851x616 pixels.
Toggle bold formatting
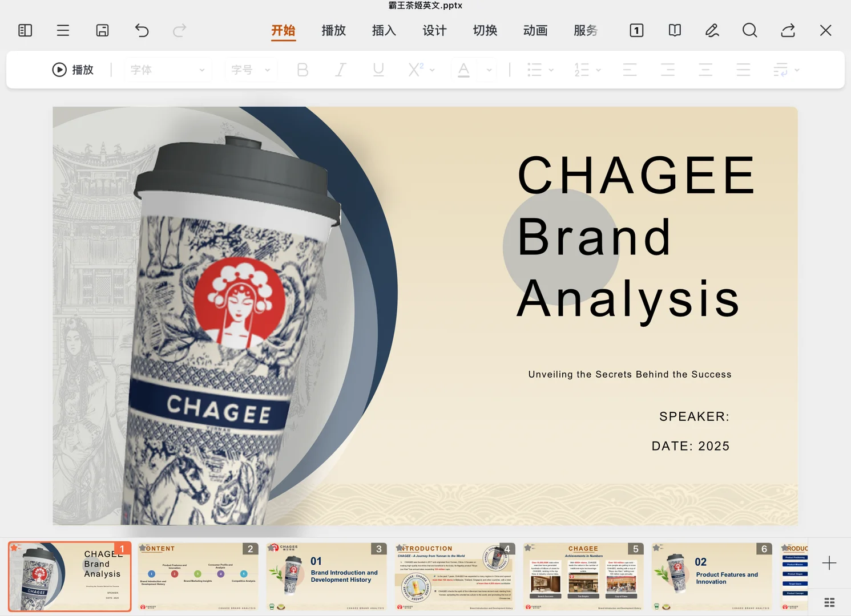[303, 70]
